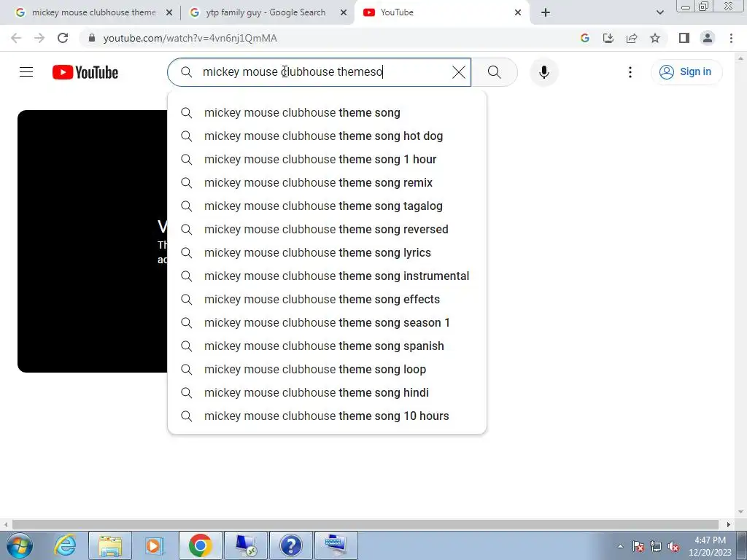Pick suggestion 'theme song tagalog'
Viewport: 747px width, 560px height.
[x=327, y=206]
